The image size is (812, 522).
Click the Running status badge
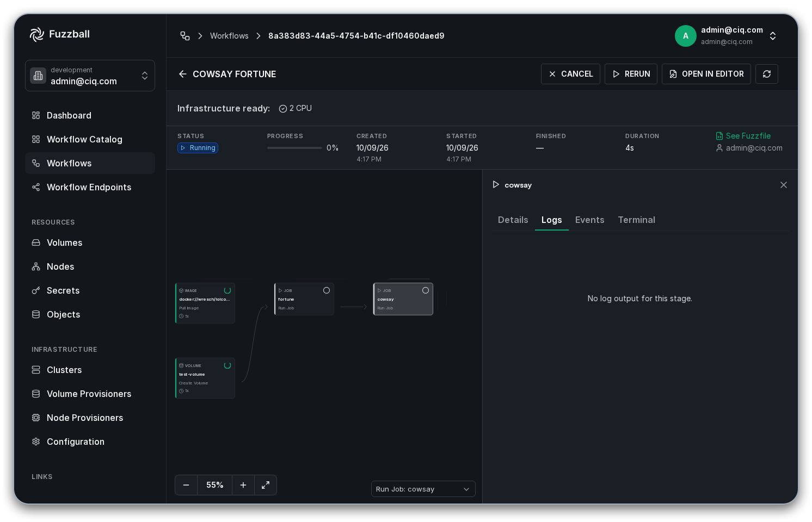pyautogui.click(x=198, y=148)
